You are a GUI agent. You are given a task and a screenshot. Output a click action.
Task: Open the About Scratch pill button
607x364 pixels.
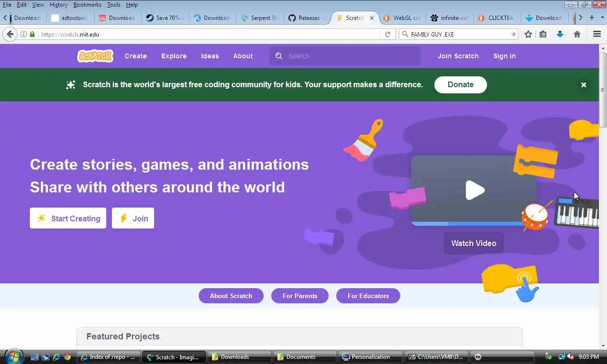click(x=231, y=296)
